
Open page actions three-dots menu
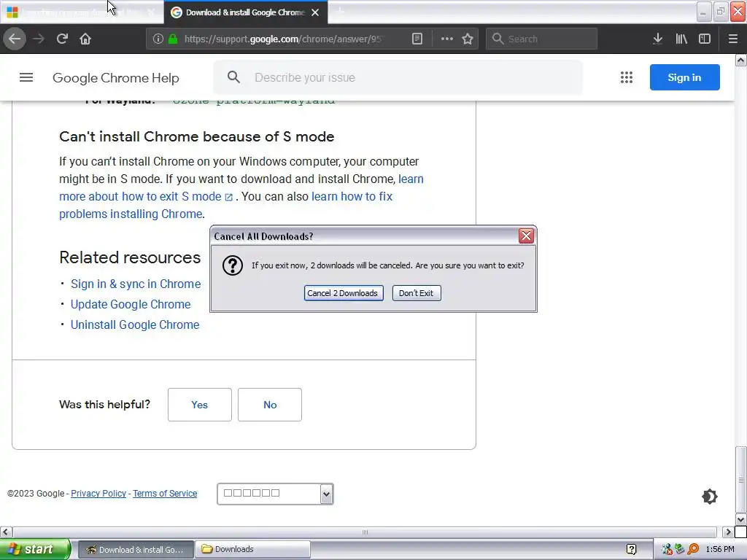447,39
